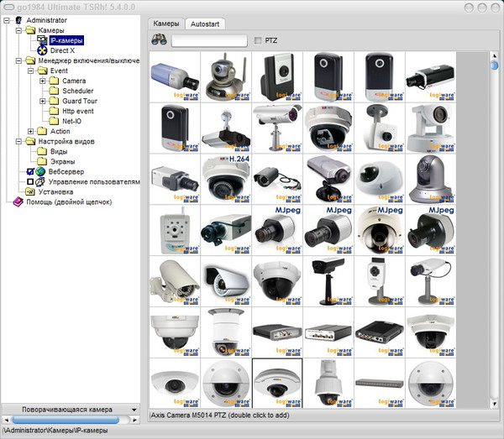The width and height of the screenshot is (504, 439).
Task: Select the IP-камеры tree icon
Action: pyautogui.click(x=41, y=40)
